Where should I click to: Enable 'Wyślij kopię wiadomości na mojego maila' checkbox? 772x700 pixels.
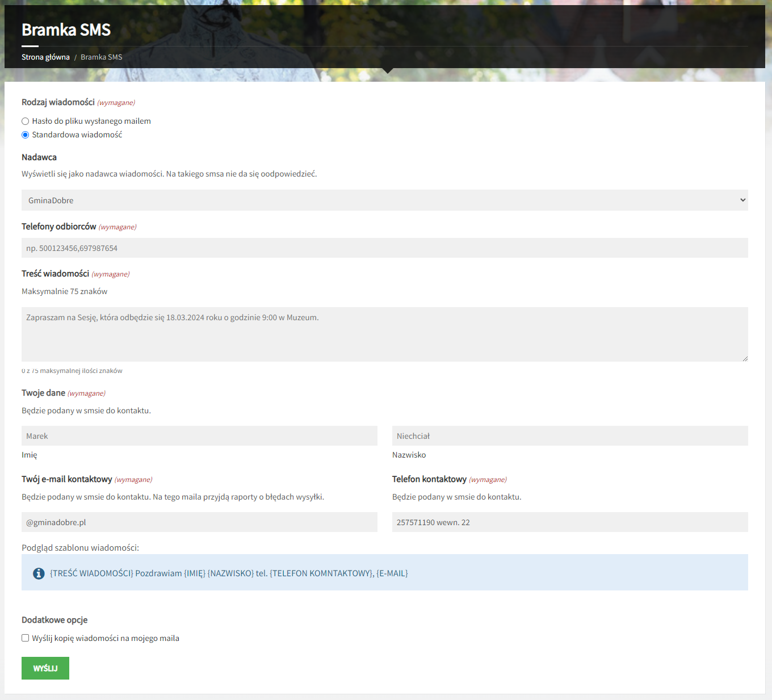[25, 638]
